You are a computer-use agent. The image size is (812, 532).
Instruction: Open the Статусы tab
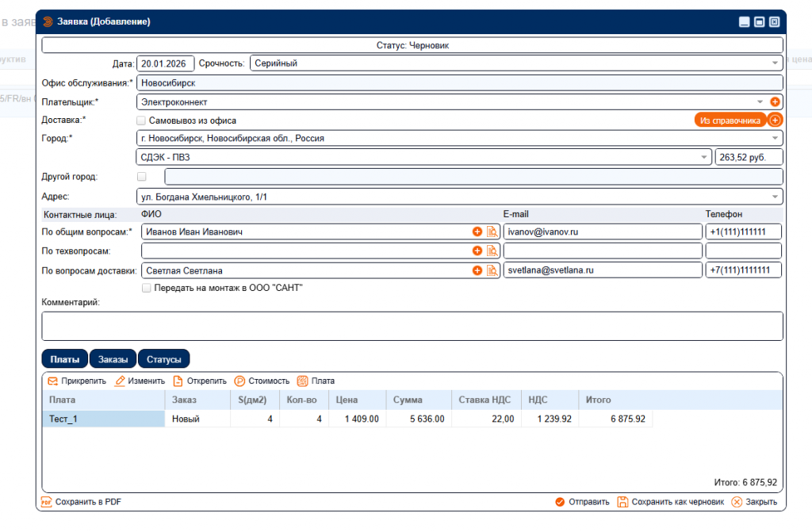coord(163,359)
